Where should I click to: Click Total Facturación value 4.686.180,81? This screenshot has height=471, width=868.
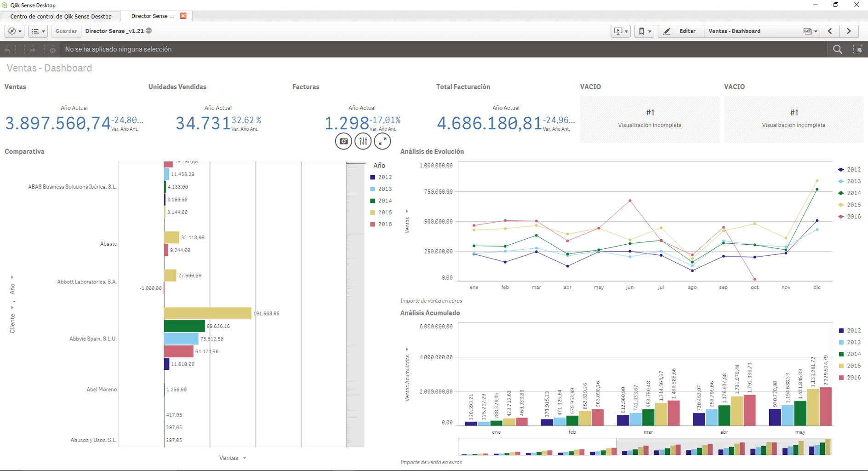(489, 123)
